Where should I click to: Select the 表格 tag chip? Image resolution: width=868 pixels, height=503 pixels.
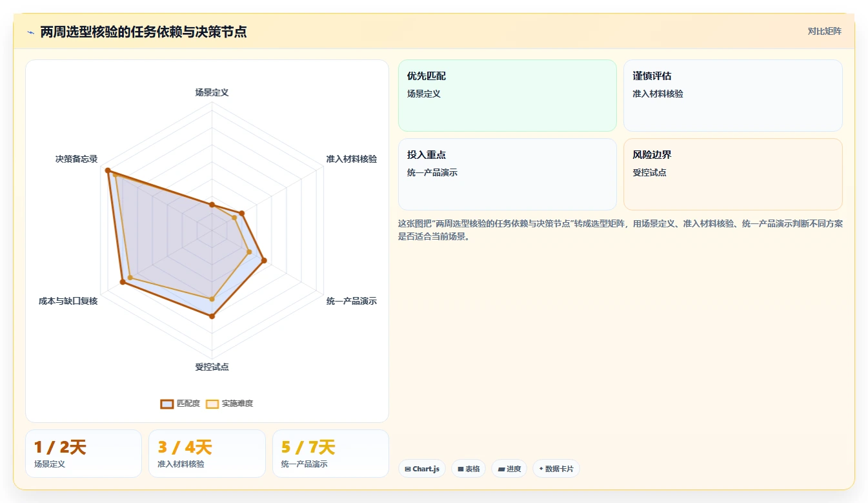click(x=469, y=469)
